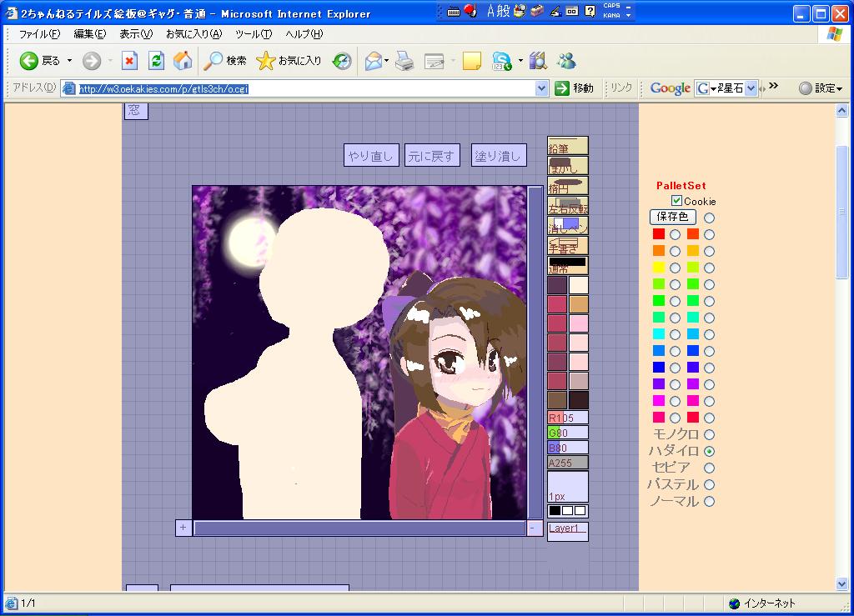Image resolution: width=854 pixels, height=616 pixels.
Task: Select the 鉛筆 pencil tool
Action: [567, 146]
